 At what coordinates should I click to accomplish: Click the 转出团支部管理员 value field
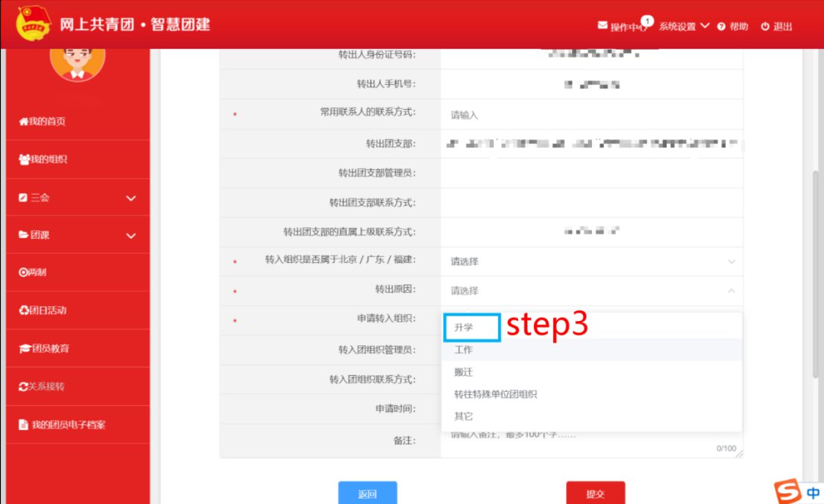click(592, 173)
